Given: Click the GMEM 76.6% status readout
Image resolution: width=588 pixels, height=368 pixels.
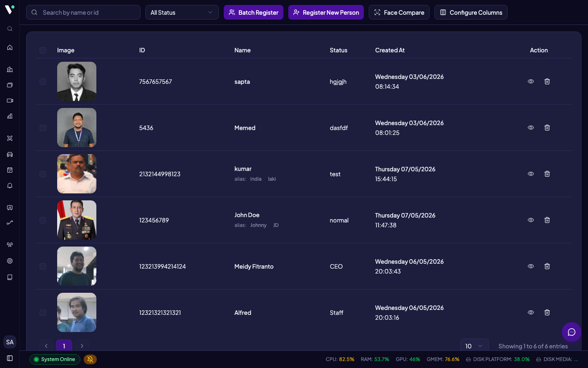Looking at the screenshot, I should pos(443,359).
